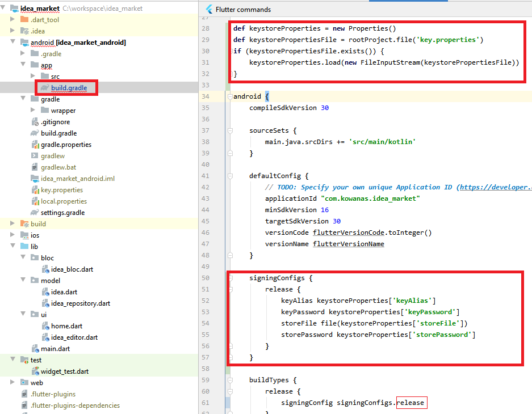Collapse the app folder
This screenshot has height=414, width=532.
(x=23, y=65)
